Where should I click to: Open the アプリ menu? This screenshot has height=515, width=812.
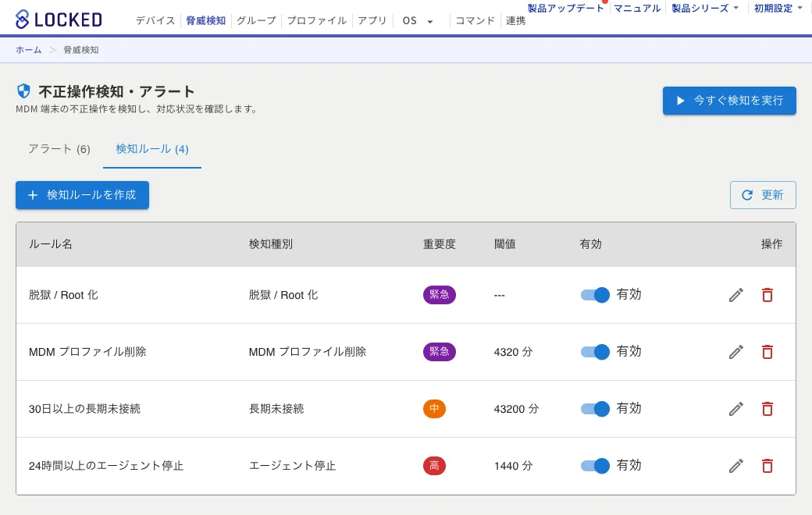[x=372, y=21]
